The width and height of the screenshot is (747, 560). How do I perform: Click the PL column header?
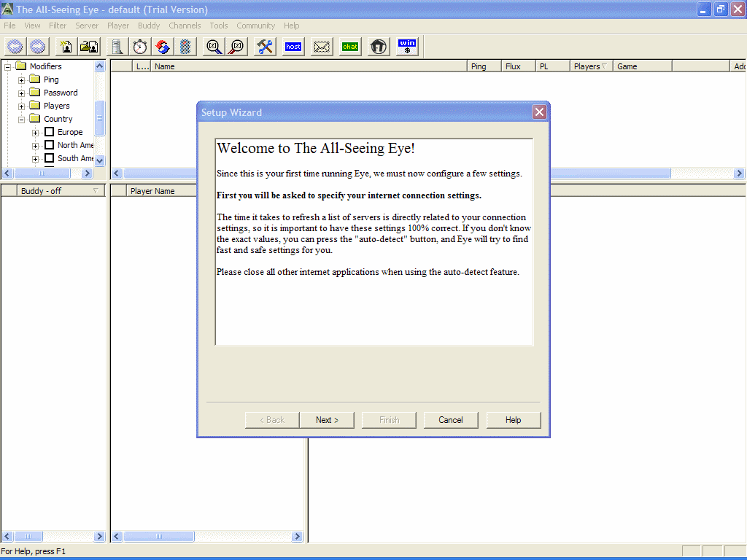(x=553, y=66)
